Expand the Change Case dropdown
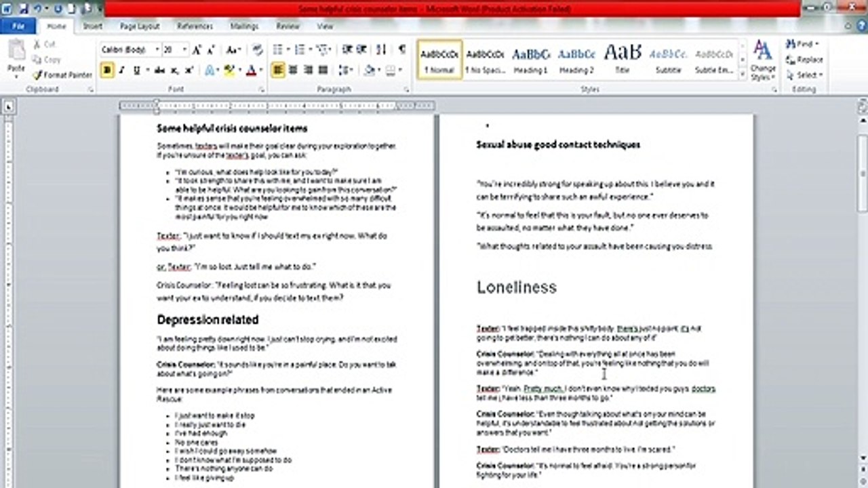This screenshot has width=868, height=488. 233,50
